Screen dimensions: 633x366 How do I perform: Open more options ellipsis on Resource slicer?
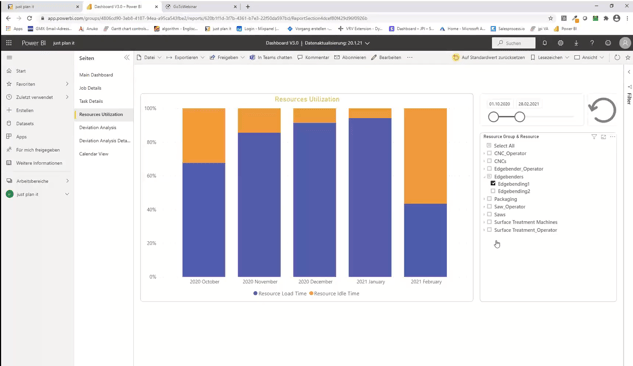click(x=612, y=137)
